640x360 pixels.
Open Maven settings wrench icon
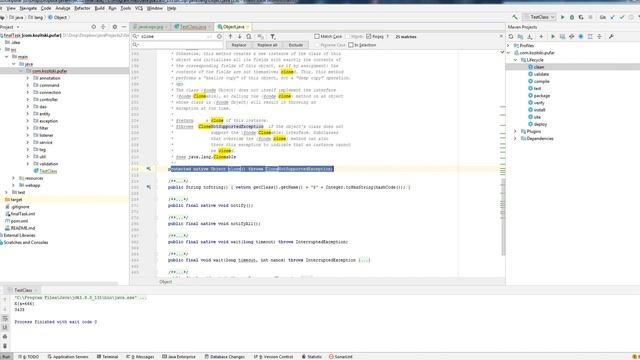pyautogui.click(x=611, y=36)
